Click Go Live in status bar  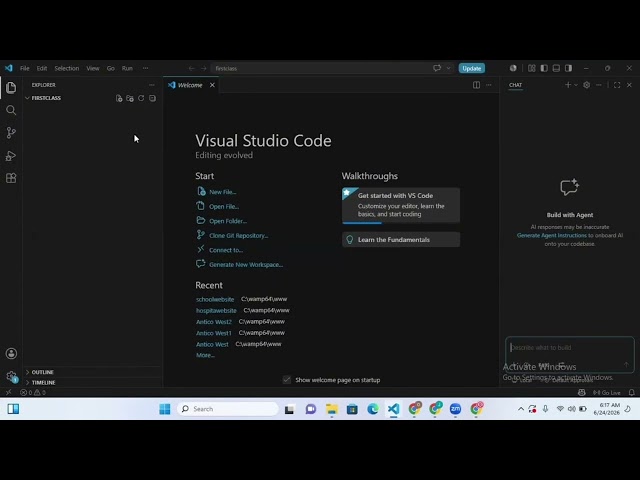pos(607,392)
